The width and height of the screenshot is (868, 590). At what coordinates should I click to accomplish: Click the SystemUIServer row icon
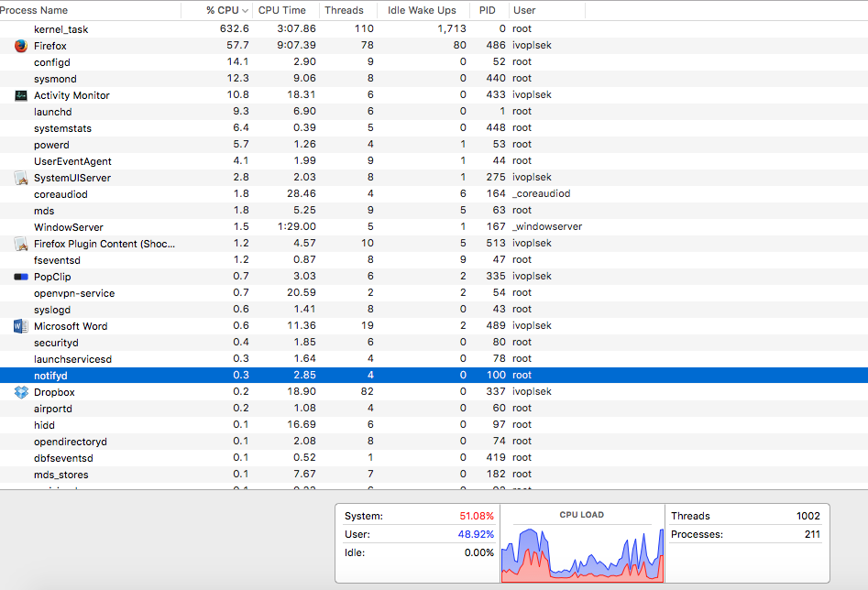pos(21,178)
